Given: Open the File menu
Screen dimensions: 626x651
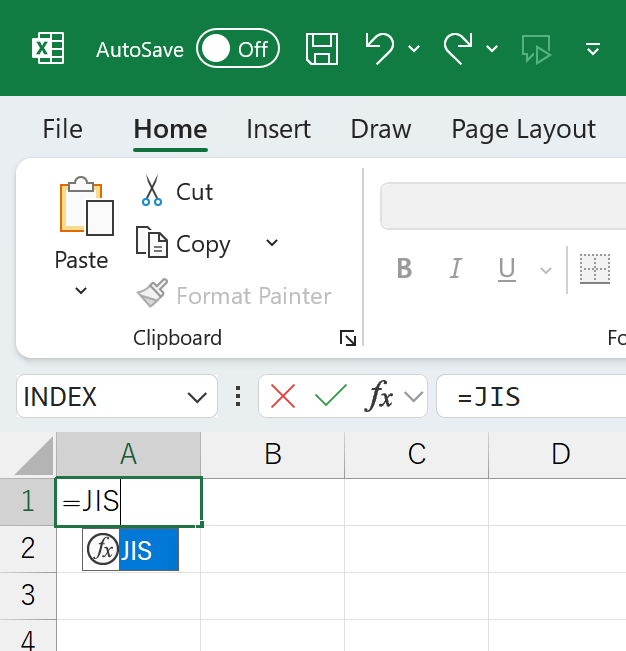Looking at the screenshot, I should click(62, 129).
